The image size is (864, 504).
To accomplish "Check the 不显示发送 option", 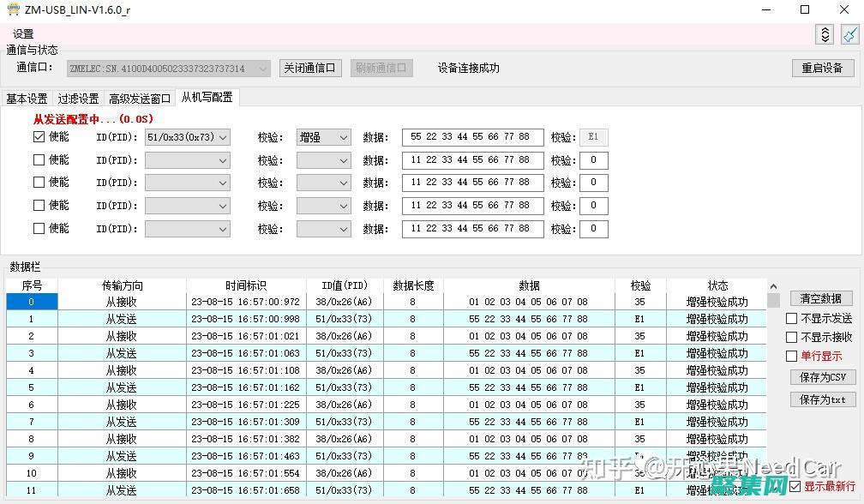I will point(791,318).
